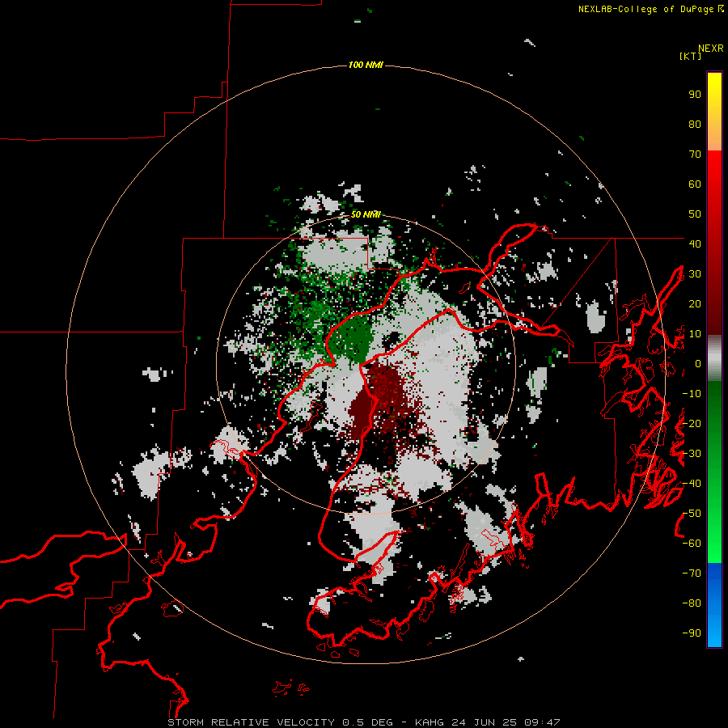Click the STORM RELATIVE VELOCITY product title
The width and height of the screenshot is (728, 728).
251,722
